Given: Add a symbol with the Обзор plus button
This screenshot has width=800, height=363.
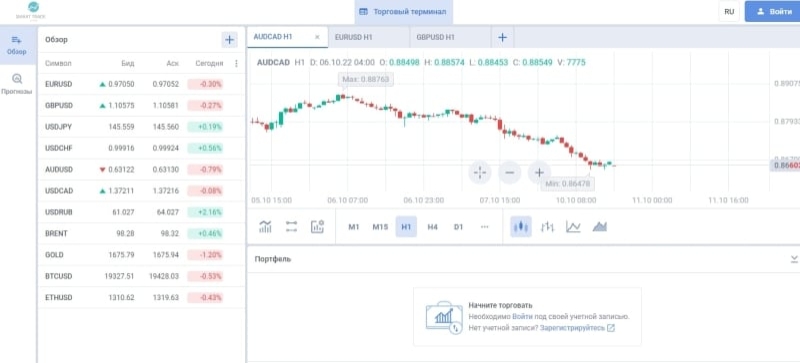Looking at the screenshot, I should pyautogui.click(x=229, y=40).
